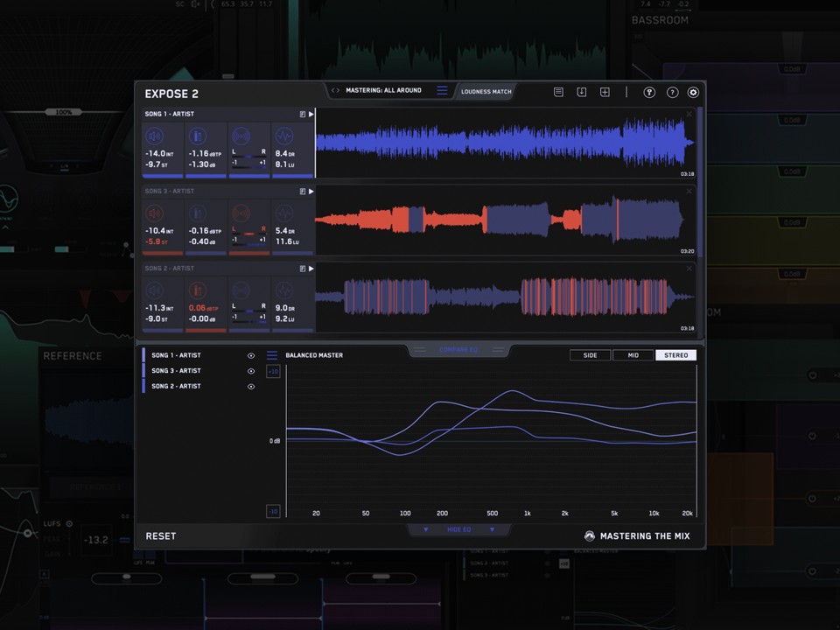This screenshot has width=840, height=630.
Task: Click Song 2 loudness speaker icon
Action: pos(155,290)
